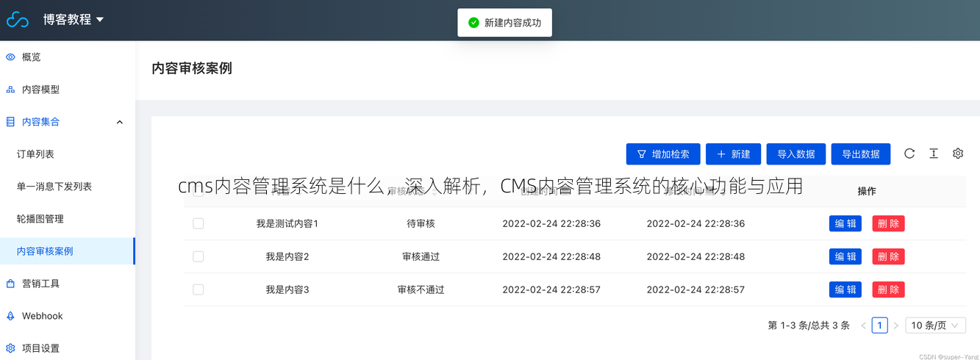Click the eye icon beside 概览
The height and width of the screenshot is (360, 980).
10,57
